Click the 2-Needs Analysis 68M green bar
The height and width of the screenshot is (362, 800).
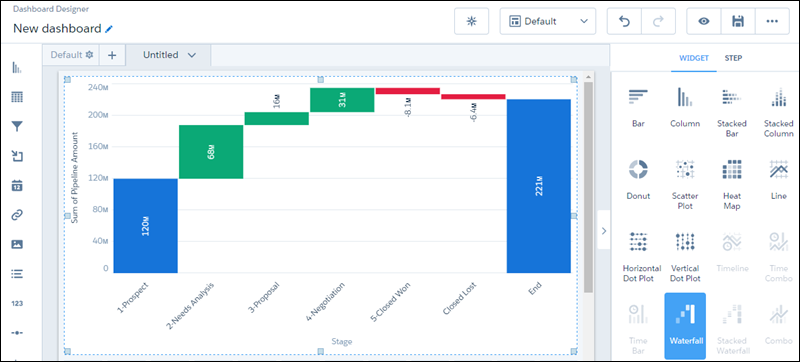coord(211,152)
